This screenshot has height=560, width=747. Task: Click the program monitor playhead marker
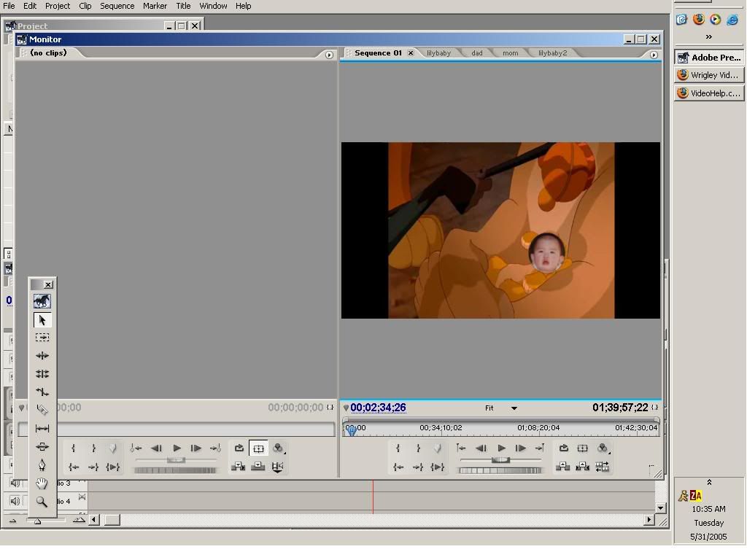tap(352, 430)
